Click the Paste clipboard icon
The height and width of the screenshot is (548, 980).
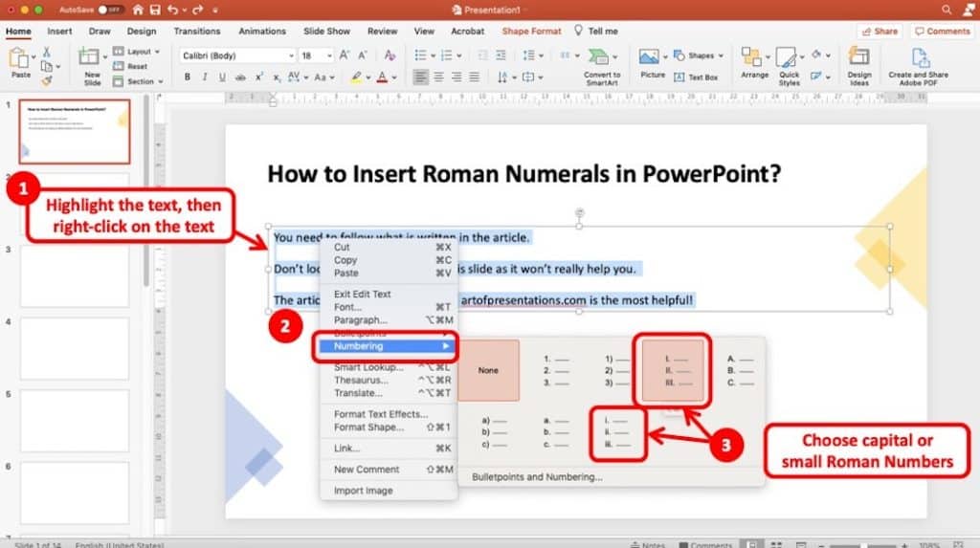click(18, 58)
